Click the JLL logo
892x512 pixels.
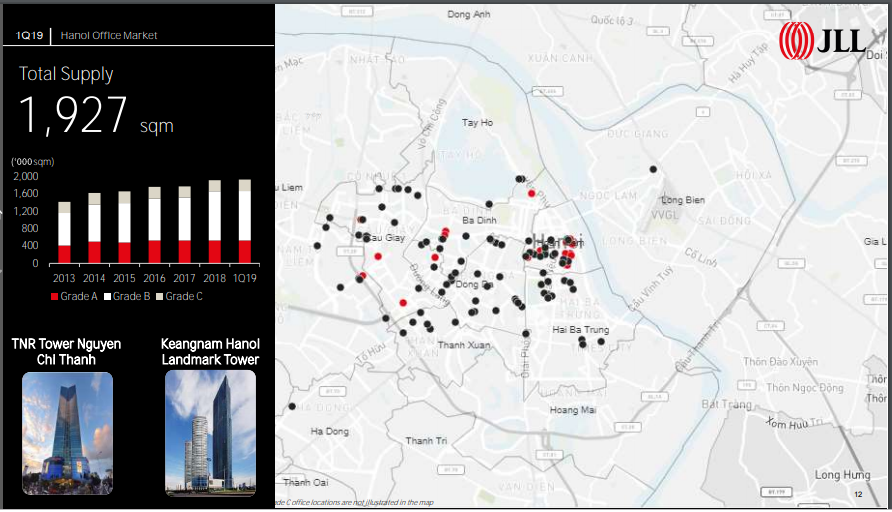point(822,43)
